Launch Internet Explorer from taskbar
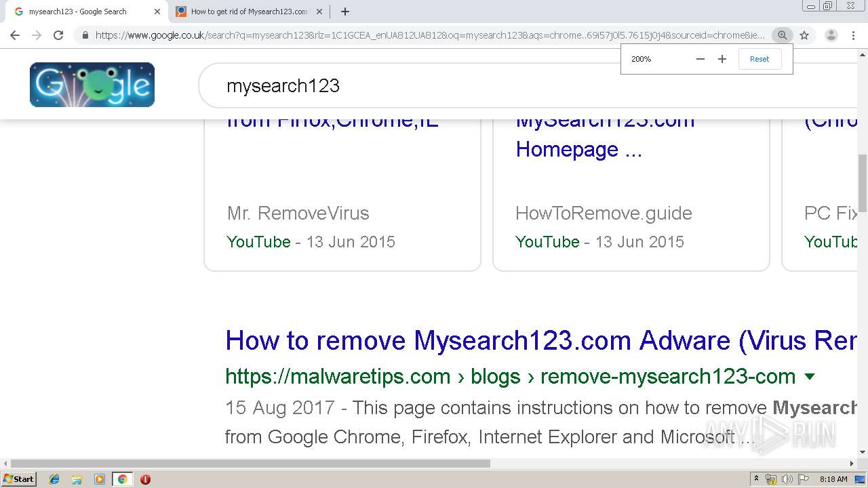868x488 pixels. tap(54, 479)
